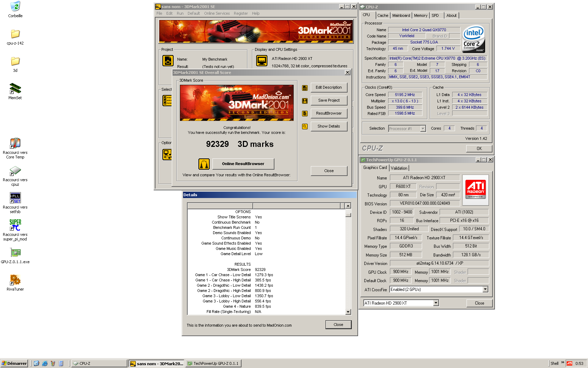588x368 pixels.
Task: Click the fourth quick launch icon in the taskbar
Action: [61, 363]
